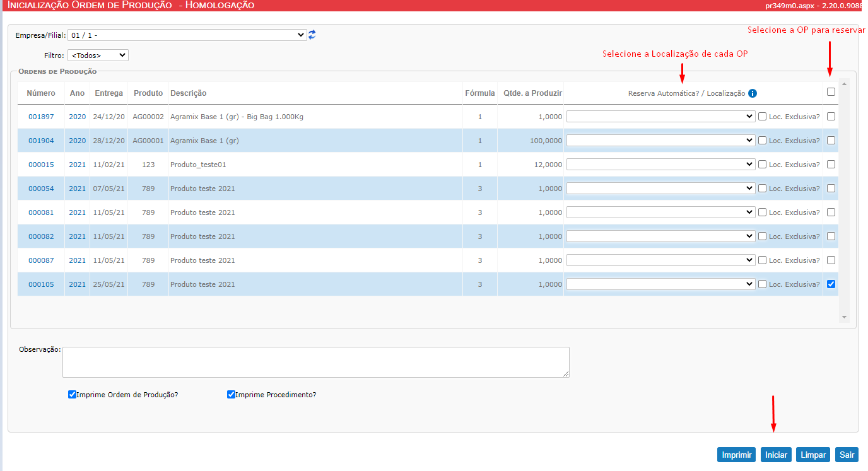Click the Descrição column header
The height and width of the screenshot is (471, 868).
tap(189, 93)
